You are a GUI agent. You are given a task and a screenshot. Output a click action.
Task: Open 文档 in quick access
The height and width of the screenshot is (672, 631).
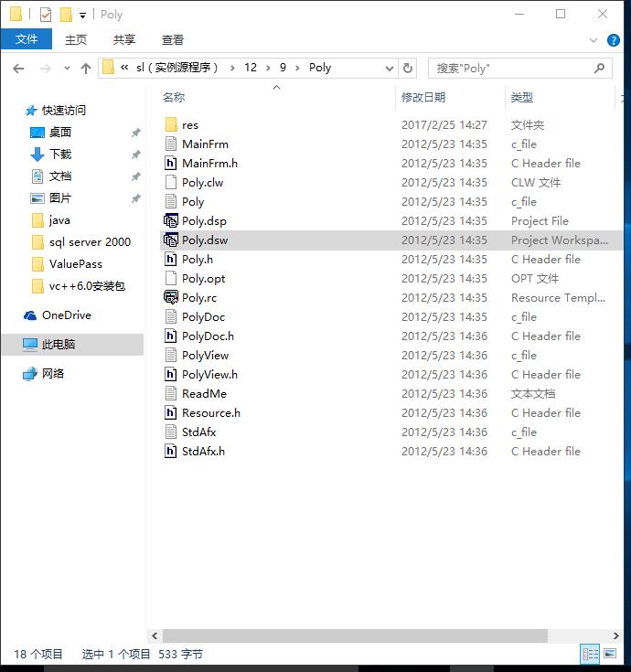(x=50, y=176)
